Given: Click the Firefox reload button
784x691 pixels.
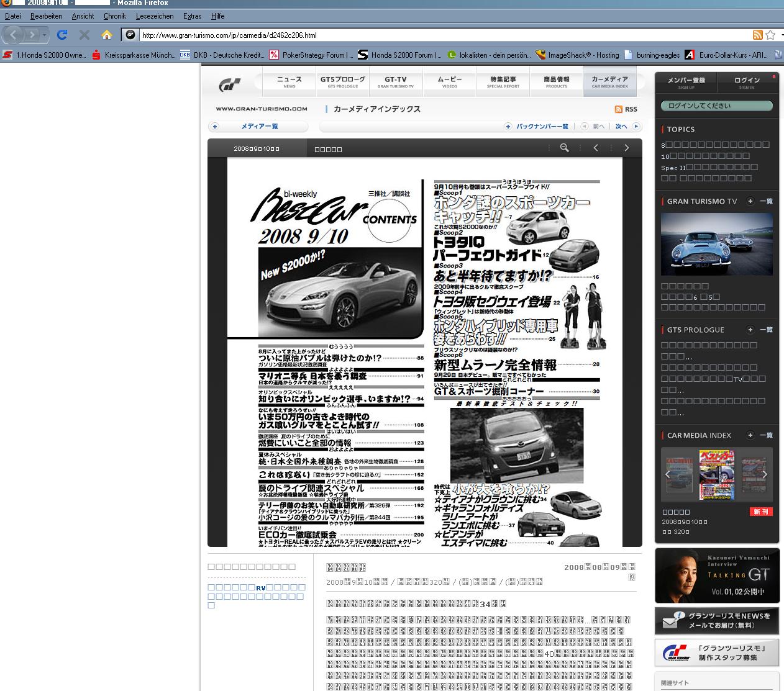Looking at the screenshot, I should [62, 35].
